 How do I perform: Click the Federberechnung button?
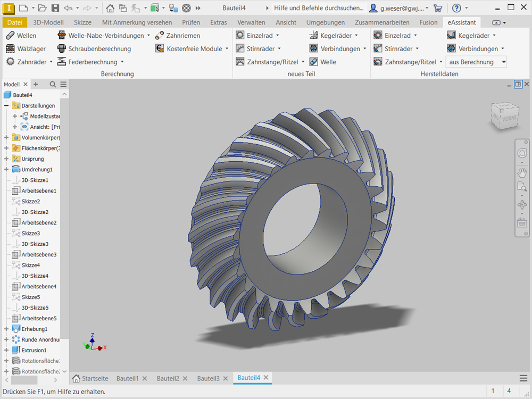click(x=93, y=62)
